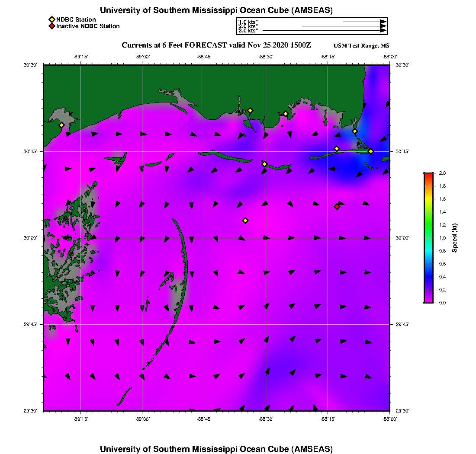Click the 3.0 kts reference arrow in legend
Screen dimensions: 476x454
(x=324, y=31)
